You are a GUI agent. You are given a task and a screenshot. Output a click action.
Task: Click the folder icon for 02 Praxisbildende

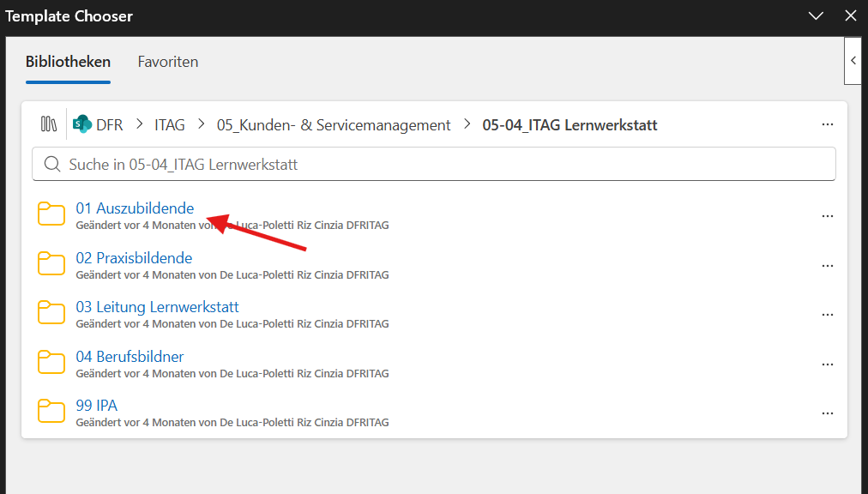51,263
